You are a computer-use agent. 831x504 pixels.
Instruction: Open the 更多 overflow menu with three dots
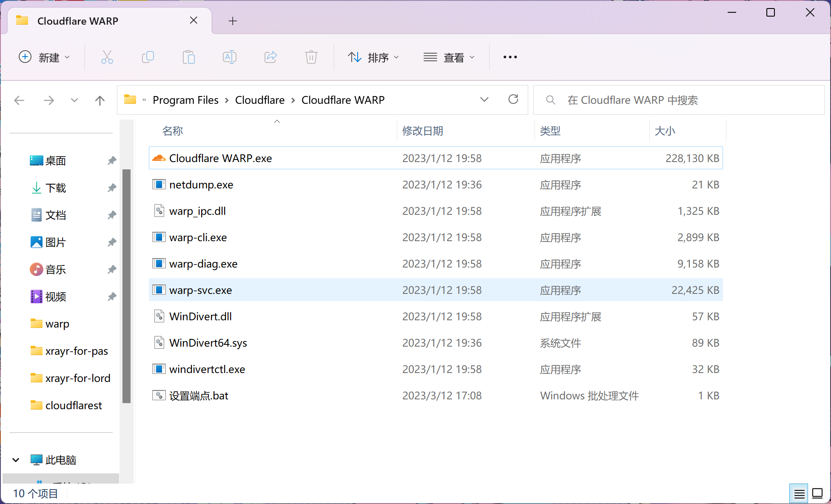click(509, 57)
